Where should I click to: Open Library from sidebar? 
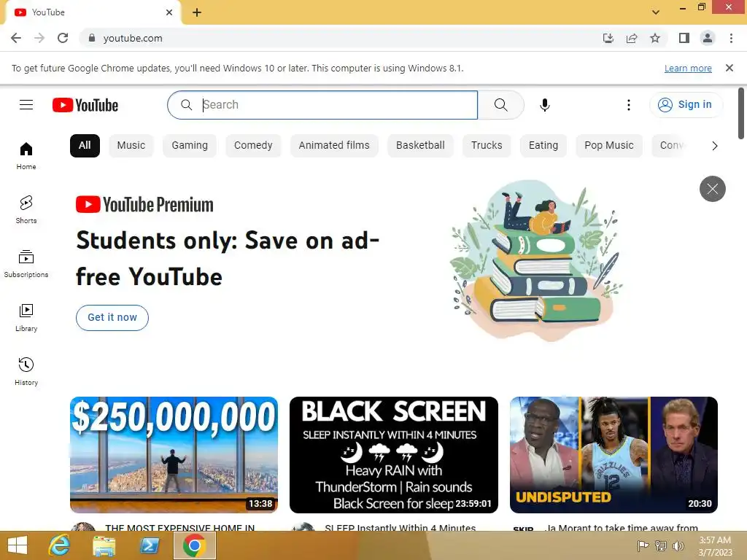pyautogui.click(x=26, y=318)
